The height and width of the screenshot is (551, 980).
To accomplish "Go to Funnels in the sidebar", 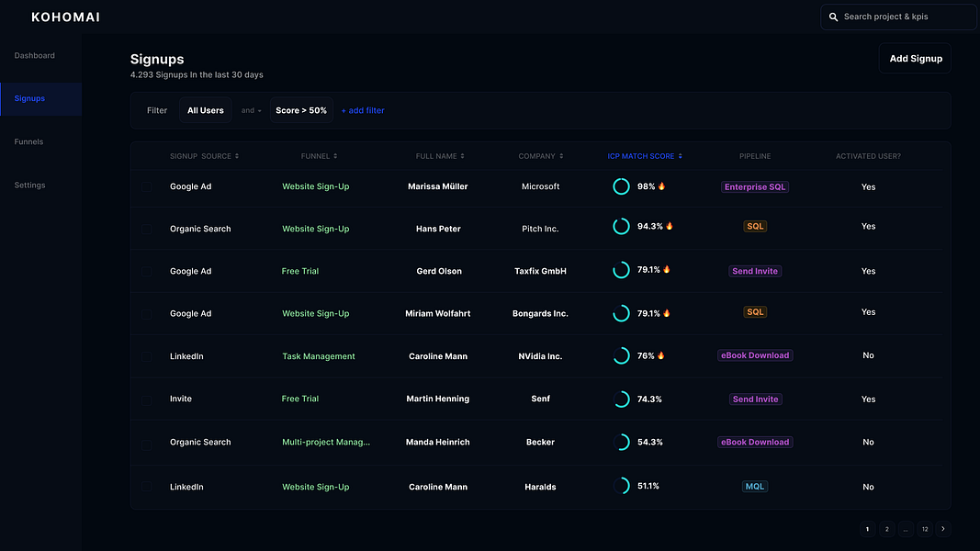I will [x=28, y=142].
